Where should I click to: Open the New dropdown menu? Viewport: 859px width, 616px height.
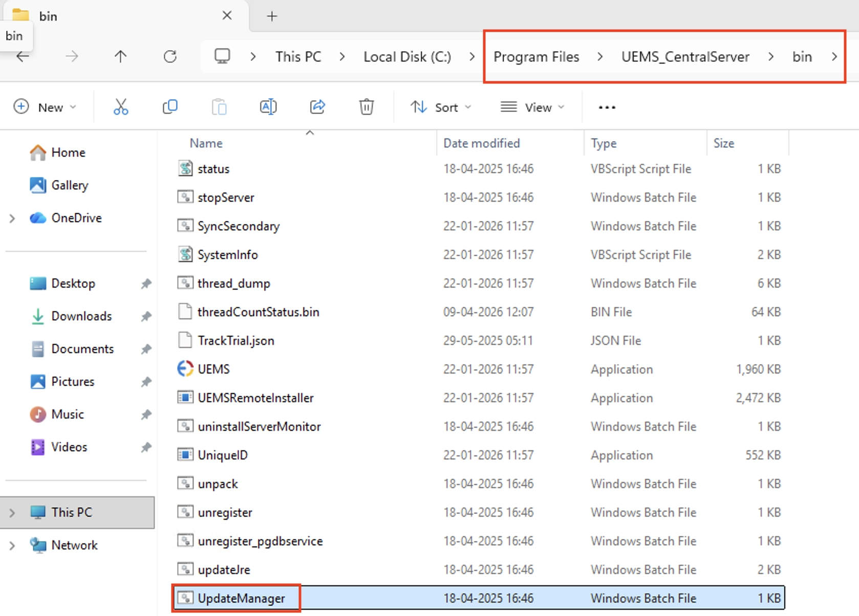click(x=45, y=107)
